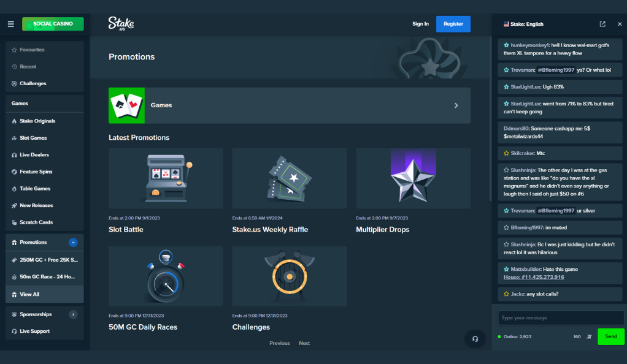Open the Stake.us Weekly Raffle thumbnail
Screen dimensions: 627x364
[290, 178]
